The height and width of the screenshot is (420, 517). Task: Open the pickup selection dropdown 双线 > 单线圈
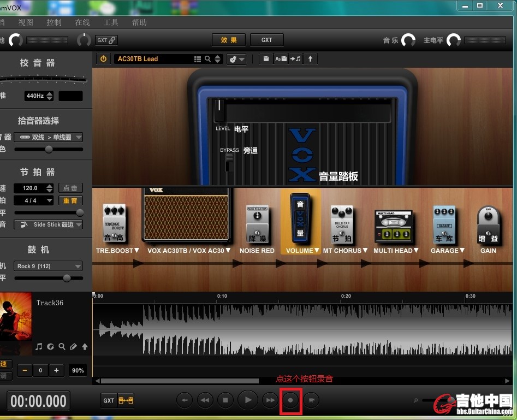(x=49, y=137)
